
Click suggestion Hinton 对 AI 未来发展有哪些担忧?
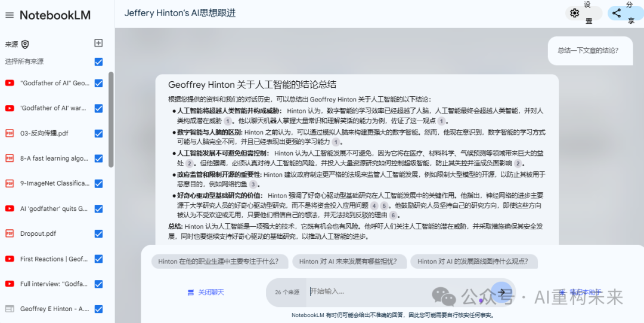tap(349, 262)
